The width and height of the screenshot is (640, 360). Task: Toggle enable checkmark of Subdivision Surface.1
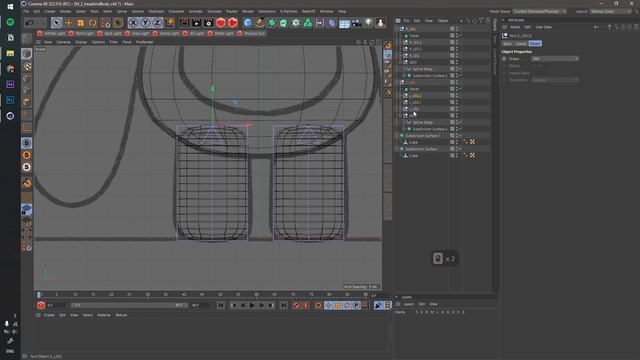click(x=461, y=136)
